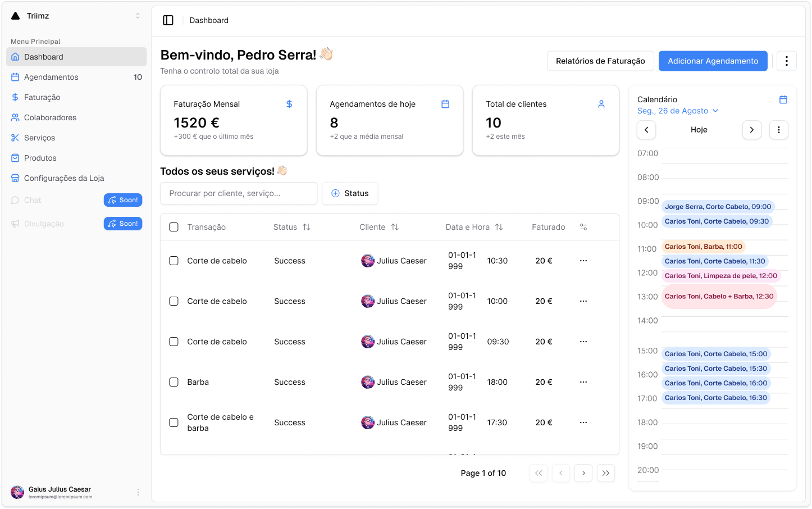Navigate to Configurações da Loja
This screenshot has height=509, width=812.
[64, 178]
